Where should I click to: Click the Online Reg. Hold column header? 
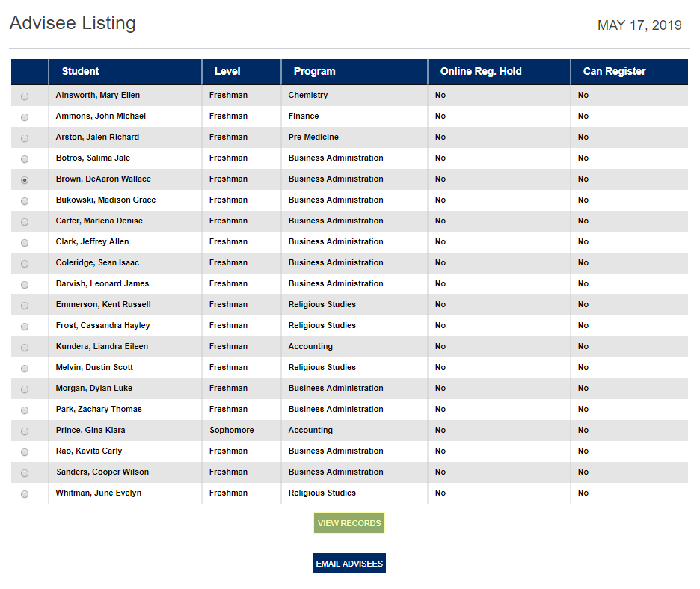pyautogui.click(x=481, y=72)
